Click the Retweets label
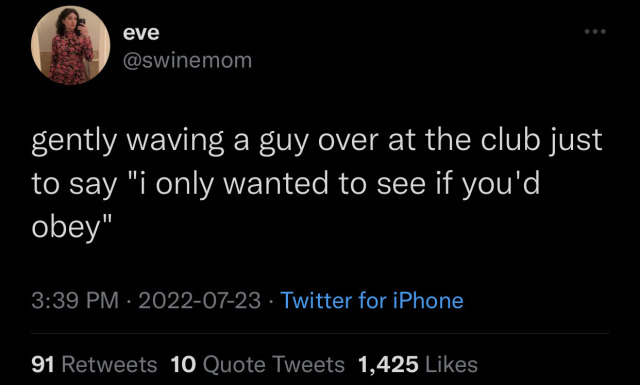Screen dimensions: 640x385 [x=109, y=364]
